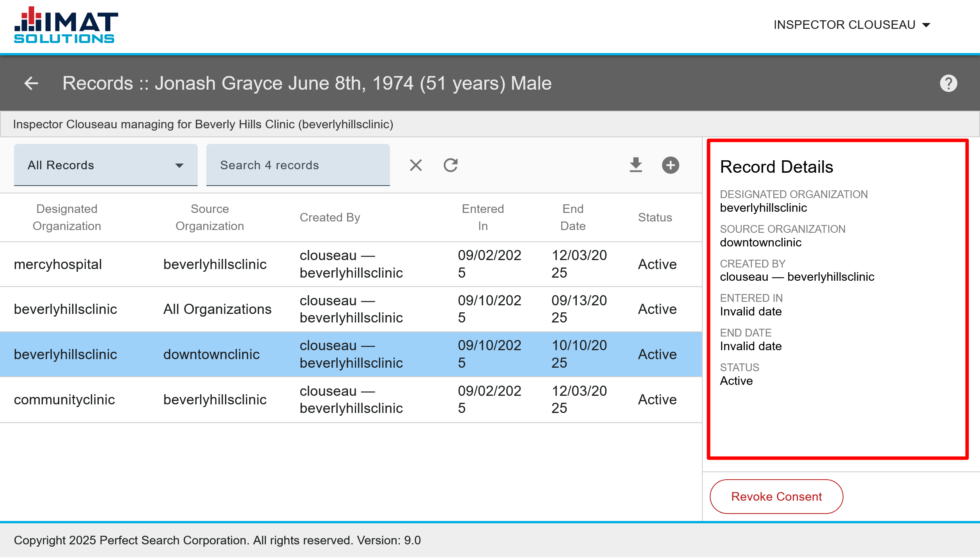
Task: Click the IMAT Solutions logo
Action: (x=66, y=25)
